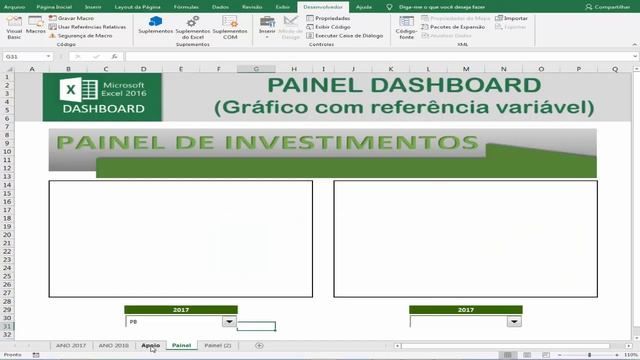Switch to the Fórmulas tab
The width and height of the screenshot is (640, 360).
[x=186, y=7]
